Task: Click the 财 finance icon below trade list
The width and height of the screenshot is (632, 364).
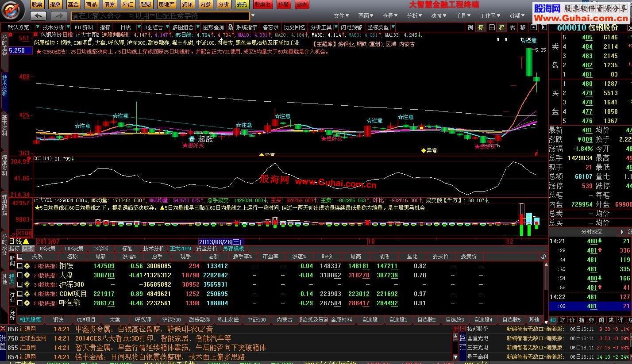Action: click(x=562, y=320)
